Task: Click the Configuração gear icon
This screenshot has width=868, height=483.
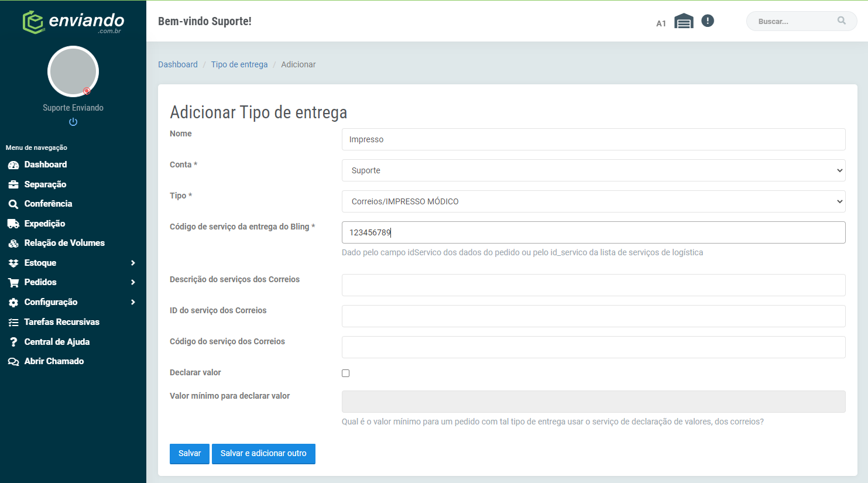Action: (13, 303)
